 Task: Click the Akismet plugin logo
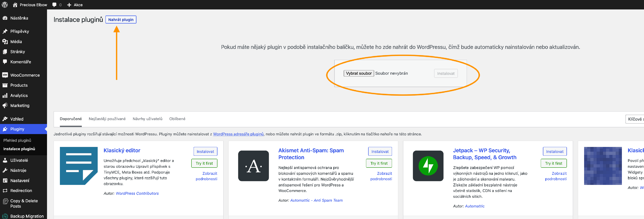(253, 166)
